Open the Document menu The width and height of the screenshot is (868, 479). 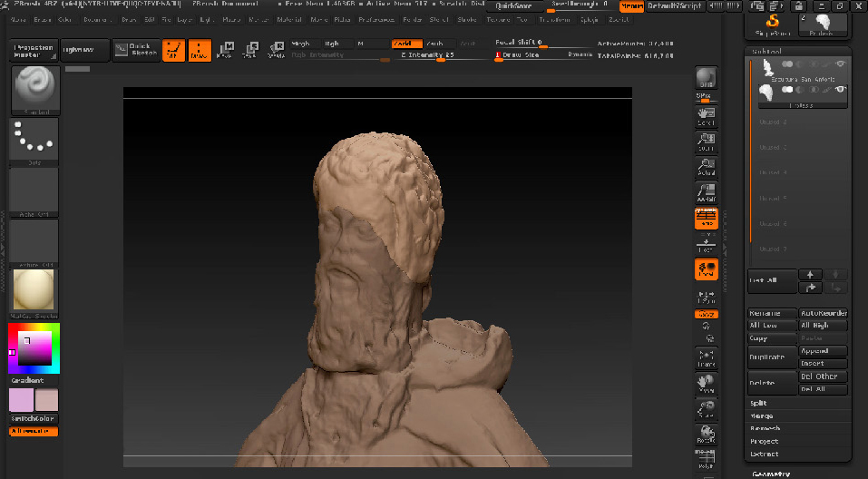[x=97, y=19]
